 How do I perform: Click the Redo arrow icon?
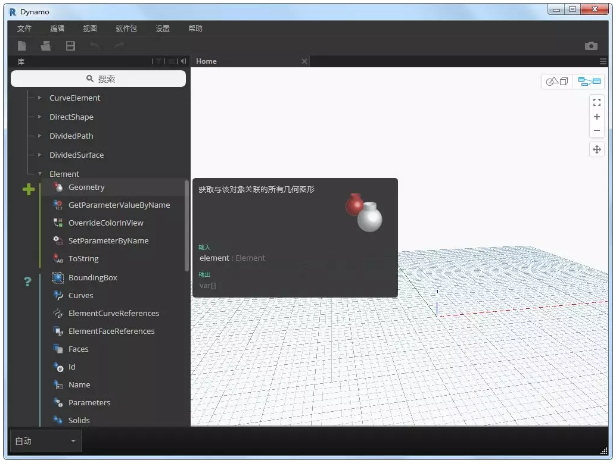point(119,46)
